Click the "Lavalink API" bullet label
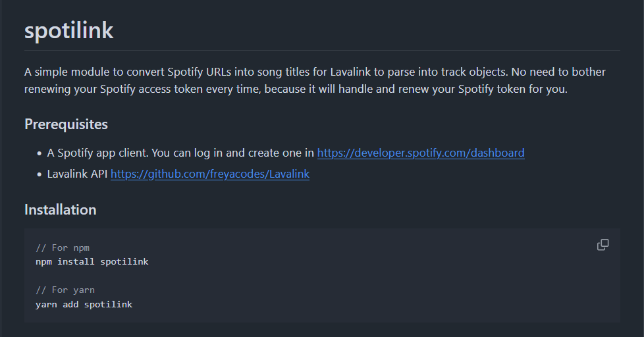 (x=76, y=174)
